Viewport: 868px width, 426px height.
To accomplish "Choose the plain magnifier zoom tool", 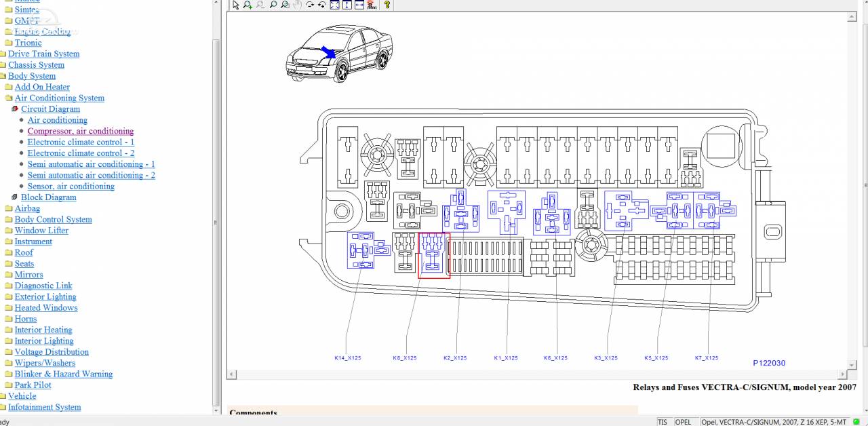I will pyautogui.click(x=273, y=5).
